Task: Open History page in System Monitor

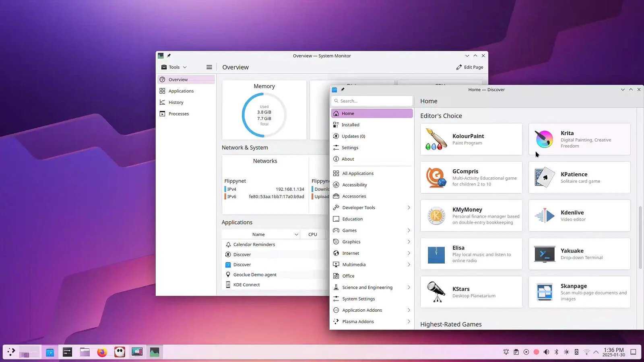Action: (x=186, y=102)
